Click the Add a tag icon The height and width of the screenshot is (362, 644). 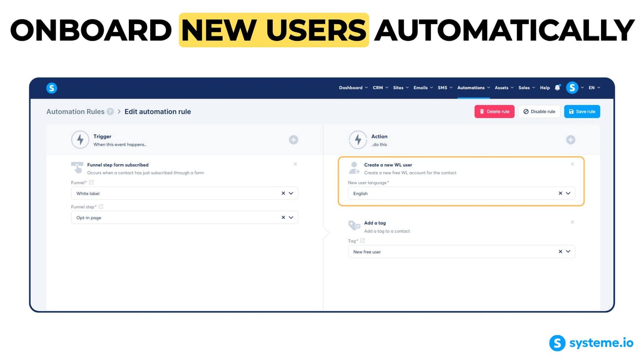click(354, 225)
